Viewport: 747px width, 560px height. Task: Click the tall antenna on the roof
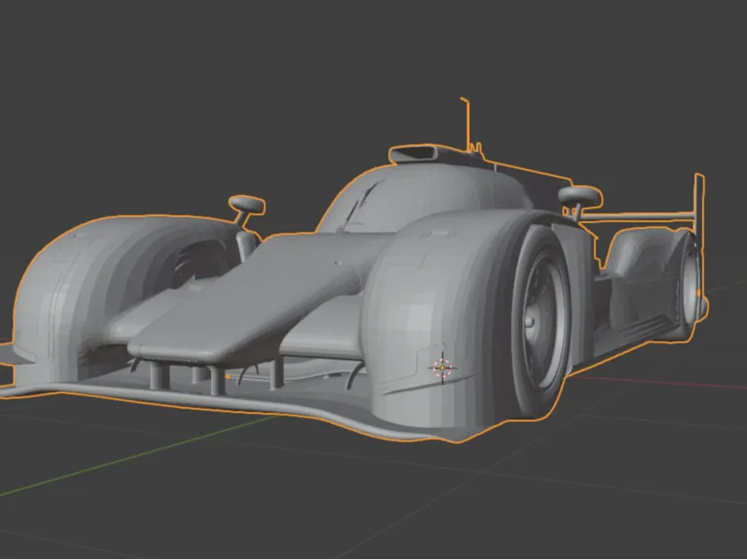click(x=466, y=125)
